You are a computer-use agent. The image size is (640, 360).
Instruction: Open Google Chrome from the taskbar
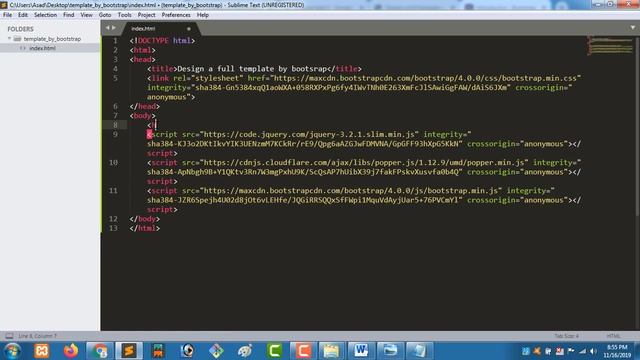[100, 351]
